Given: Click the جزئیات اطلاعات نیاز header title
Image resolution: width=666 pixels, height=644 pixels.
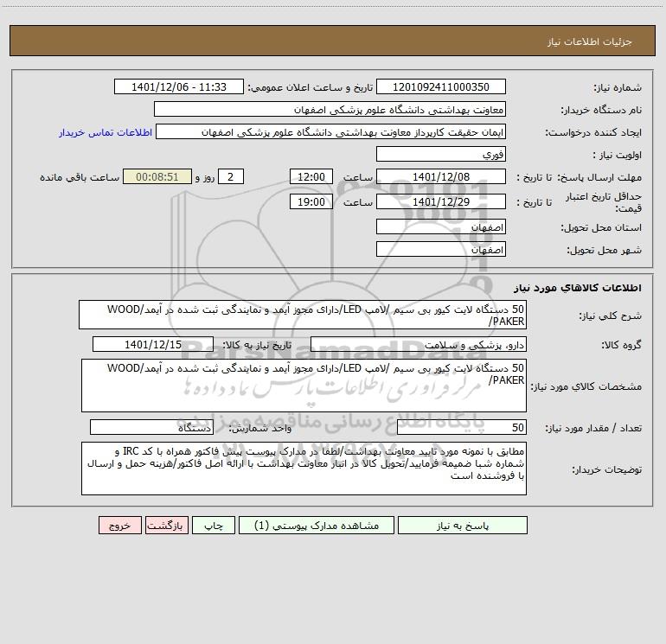Looking at the screenshot, I should click(589, 41).
